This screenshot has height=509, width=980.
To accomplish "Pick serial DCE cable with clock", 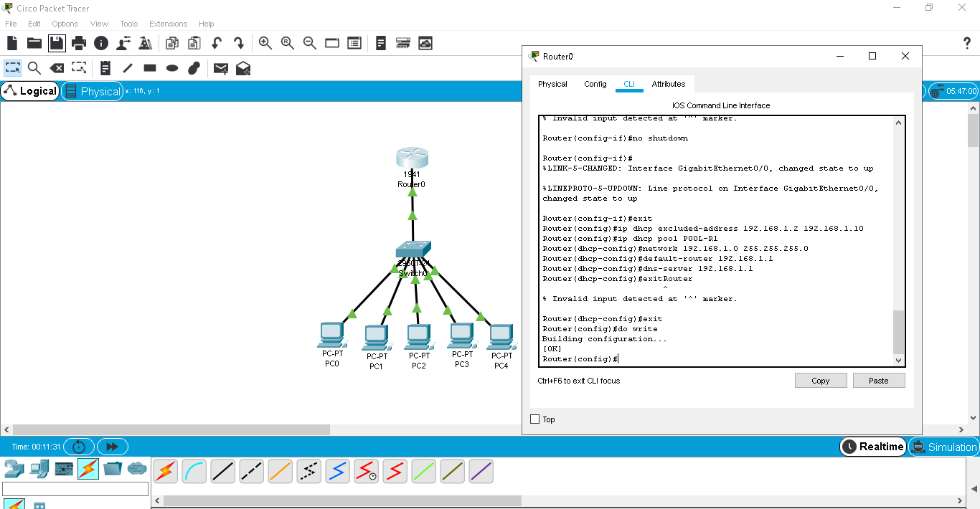I will 367,471.
